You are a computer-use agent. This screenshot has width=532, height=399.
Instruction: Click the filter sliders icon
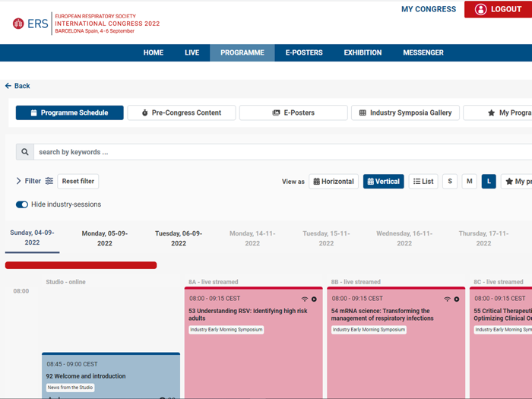tap(49, 182)
